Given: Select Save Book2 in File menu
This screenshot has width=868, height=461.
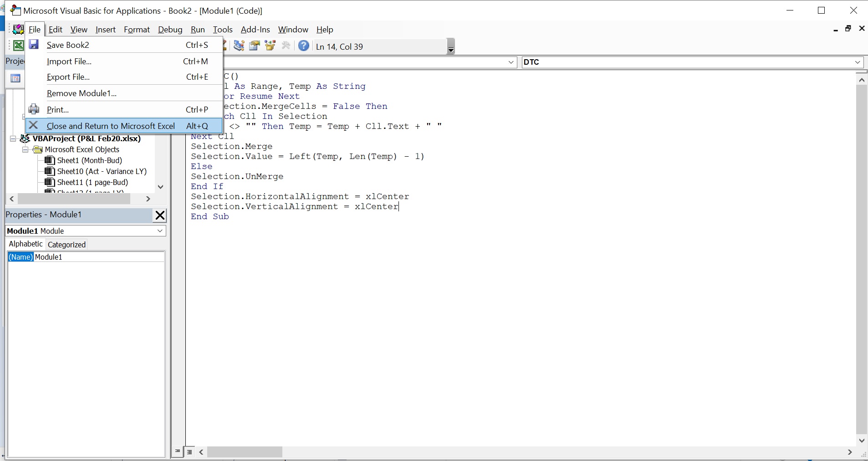Looking at the screenshot, I should click(x=124, y=45).
